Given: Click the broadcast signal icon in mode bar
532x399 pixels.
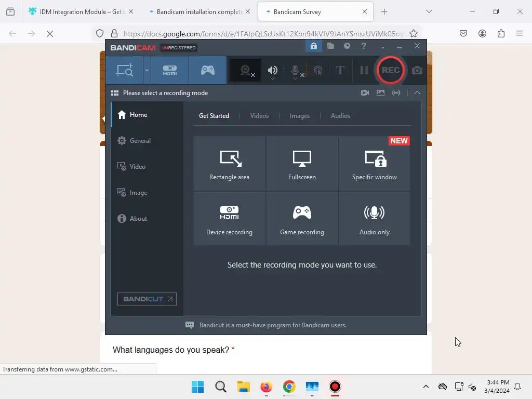Looking at the screenshot, I should click(396, 92).
